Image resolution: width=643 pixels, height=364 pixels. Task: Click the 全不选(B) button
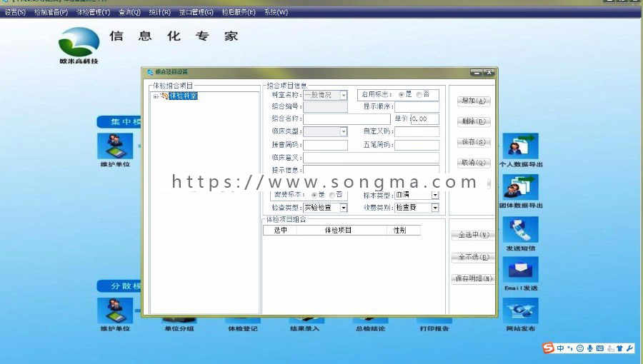[473, 257]
